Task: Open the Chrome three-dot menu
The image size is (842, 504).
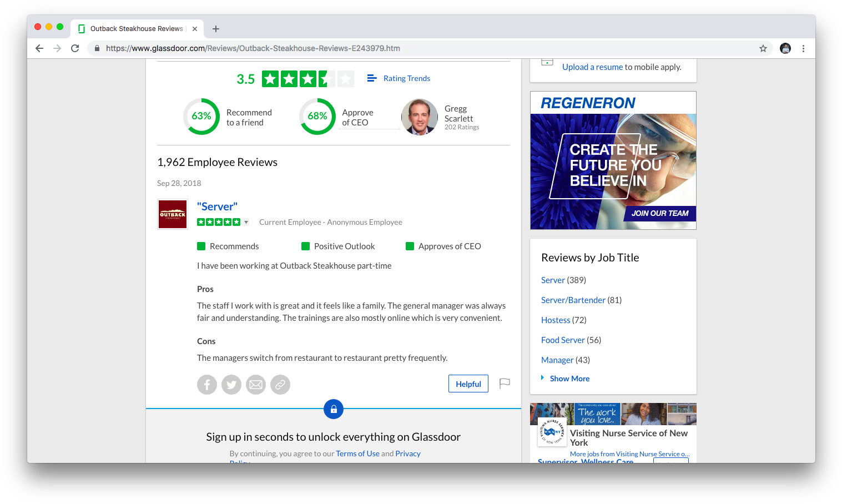Action: [x=803, y=48]
